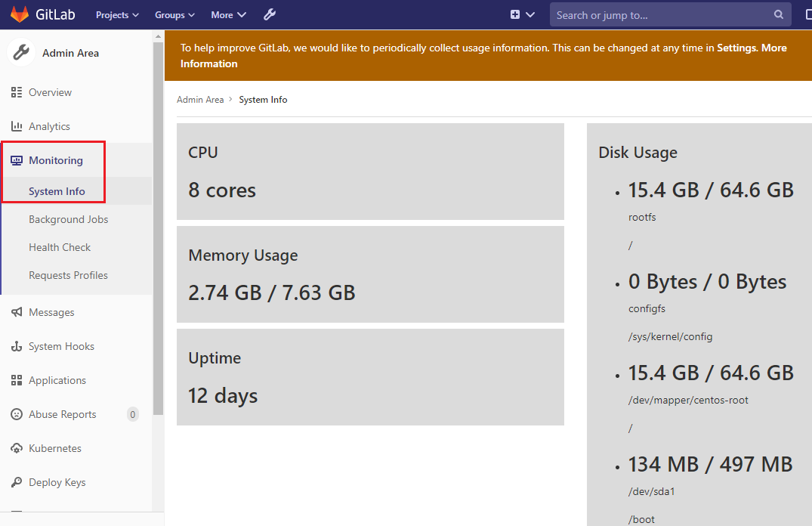Click the Kubernetes cloud icon
This screenshot has height=526, width=812.
coord(17,448)
